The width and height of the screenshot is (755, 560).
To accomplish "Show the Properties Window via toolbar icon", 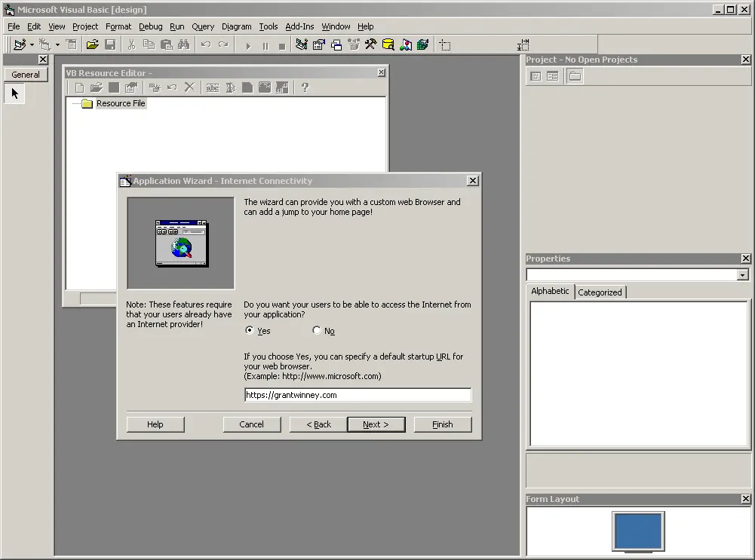I will pos(319,44).
